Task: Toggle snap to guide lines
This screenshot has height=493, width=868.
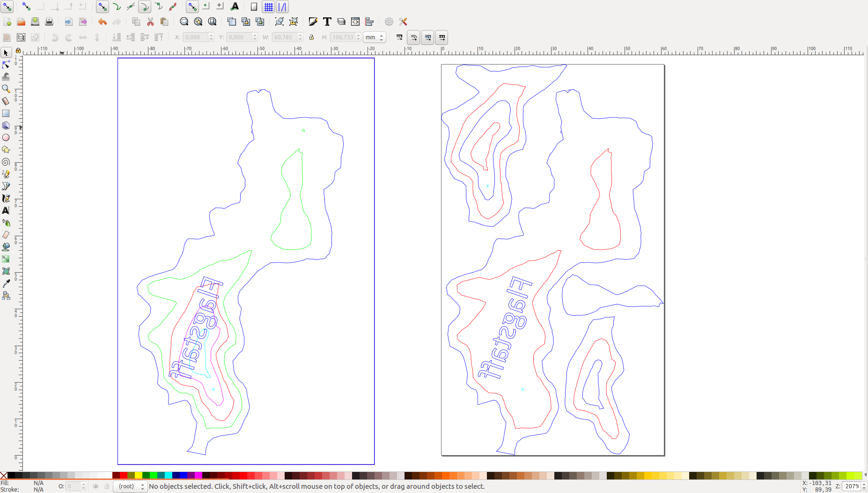Action: 282,7
